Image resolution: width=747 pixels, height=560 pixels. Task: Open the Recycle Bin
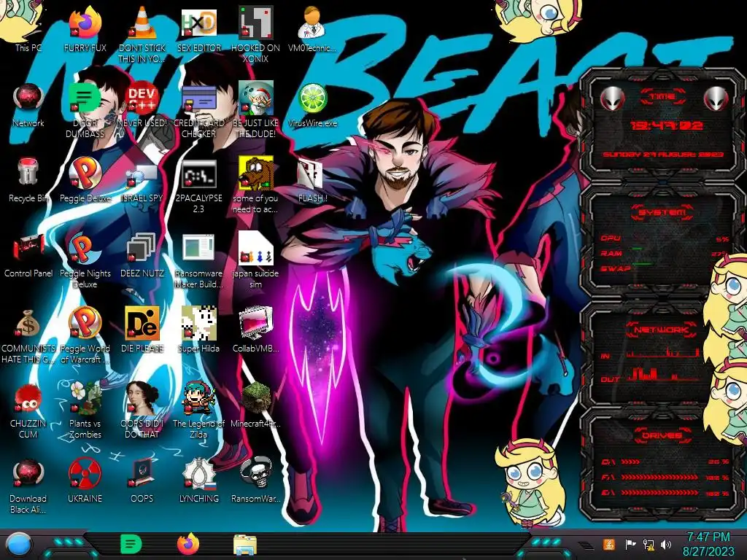tap(28, 179)
